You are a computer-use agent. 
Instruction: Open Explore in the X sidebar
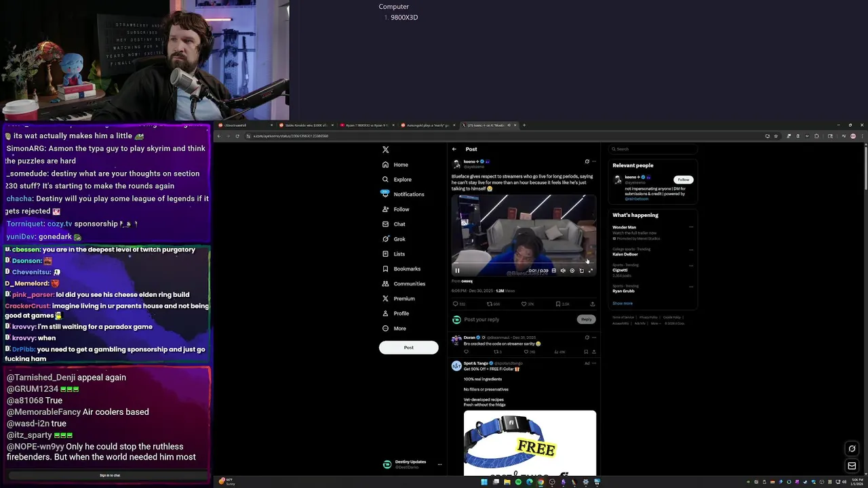tap(397, 180)
